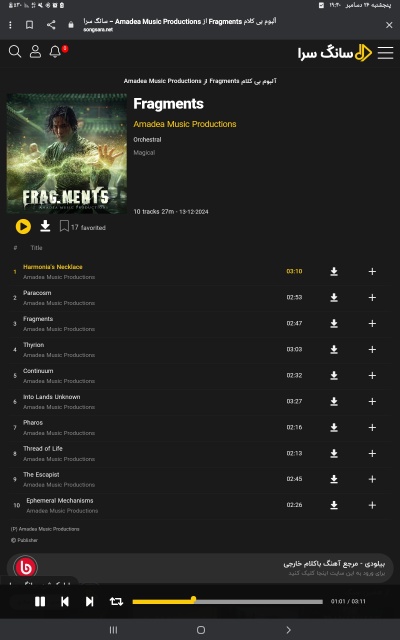Pause the currently playing track
Image resolution: width=400 pixels, height=640 pixels.
pos(40,601)
